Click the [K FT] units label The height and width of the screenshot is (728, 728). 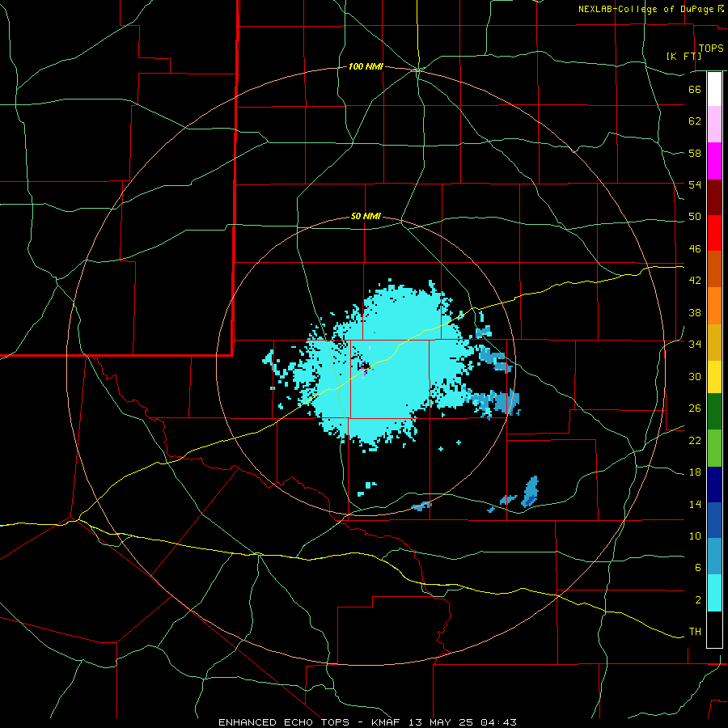[x=684, y=56]
